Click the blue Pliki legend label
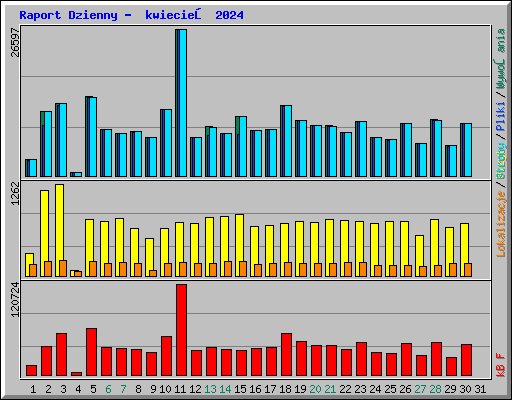This screenshot has width=512, height=400. click(x=501, y=116)
